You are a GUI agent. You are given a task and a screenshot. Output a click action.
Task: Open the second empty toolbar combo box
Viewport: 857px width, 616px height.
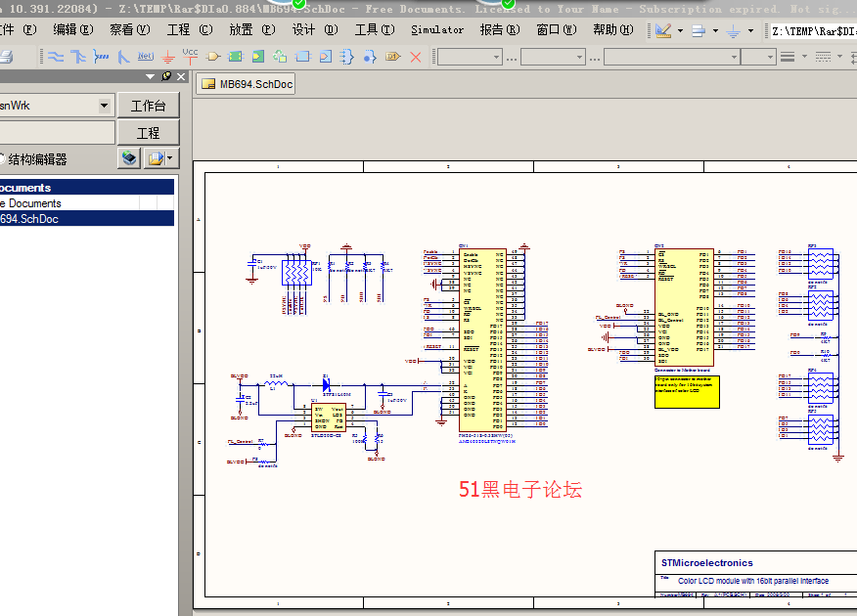(x=553, y=57)
